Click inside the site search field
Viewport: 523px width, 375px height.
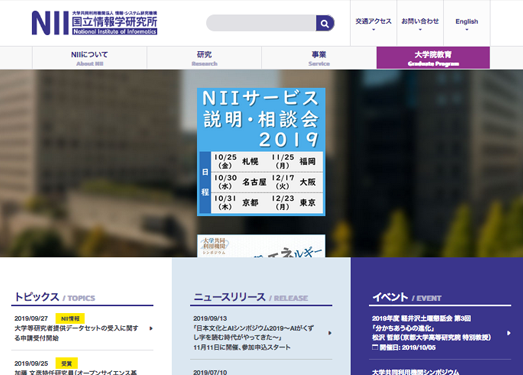coord(261,23)
